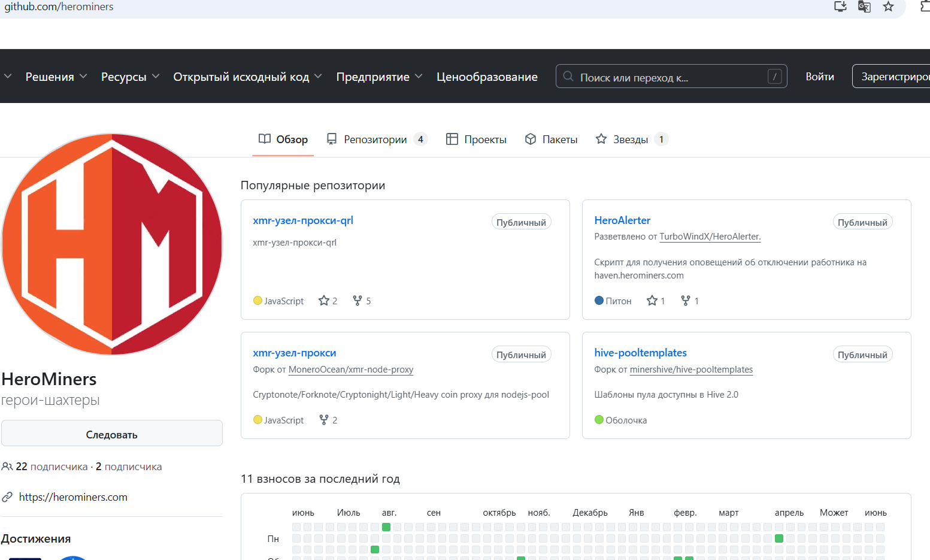
Task: Click the translate page icon in address bar
Action: (x=864, y=7)
